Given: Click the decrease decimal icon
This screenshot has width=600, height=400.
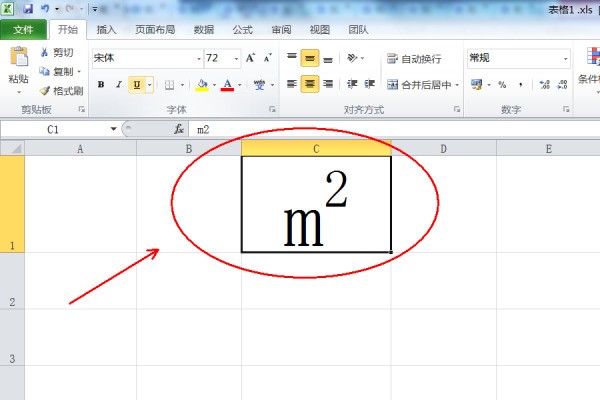Looking at the screenshot, I should (562, 85).
